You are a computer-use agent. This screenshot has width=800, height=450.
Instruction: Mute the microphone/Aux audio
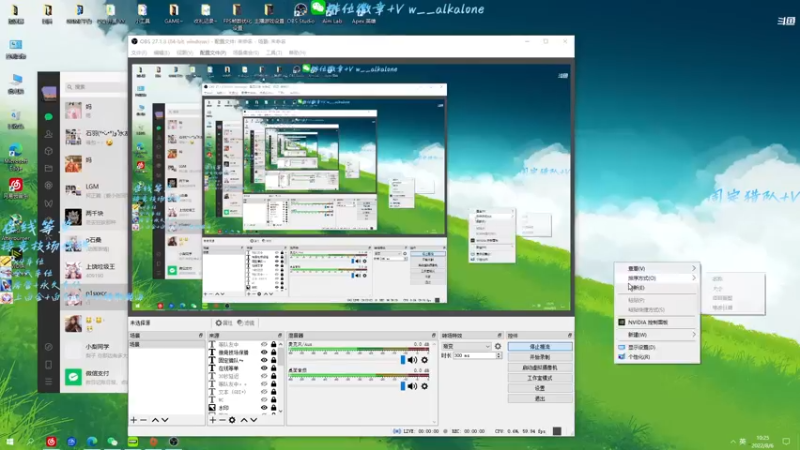point(412,360)
